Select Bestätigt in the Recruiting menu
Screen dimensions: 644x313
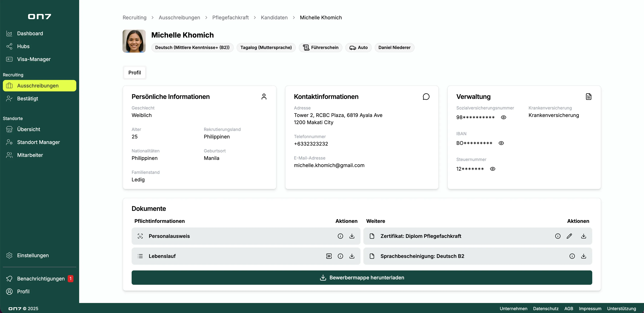[28, 98]
